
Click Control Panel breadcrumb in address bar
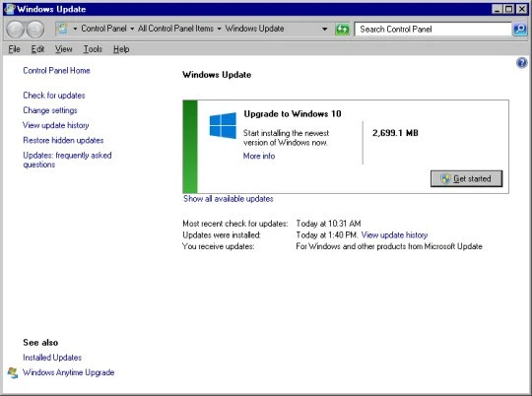(103, 29)
